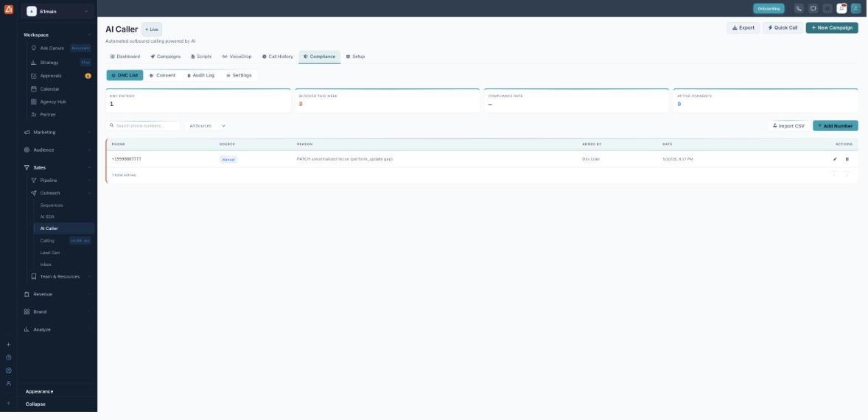Open the user profile avatar top right
The height and width of the screenshot is (420, 868).
[x=855, y=8]
